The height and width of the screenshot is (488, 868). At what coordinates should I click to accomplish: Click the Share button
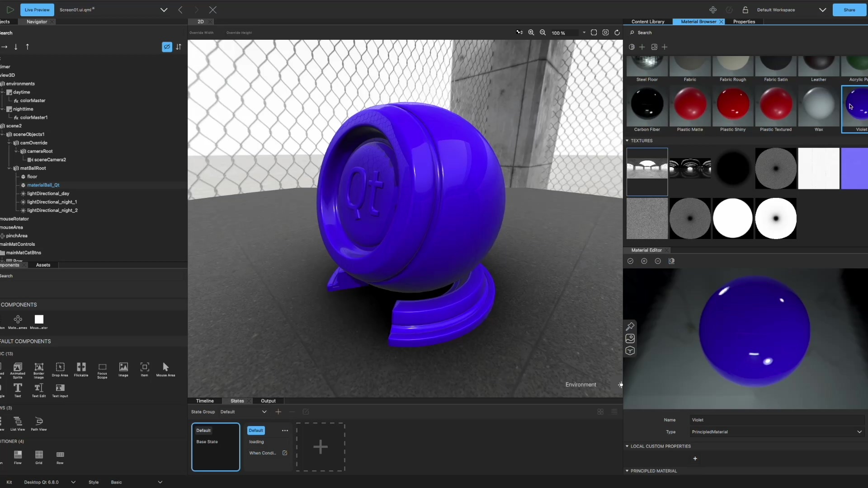click(849, 9)
